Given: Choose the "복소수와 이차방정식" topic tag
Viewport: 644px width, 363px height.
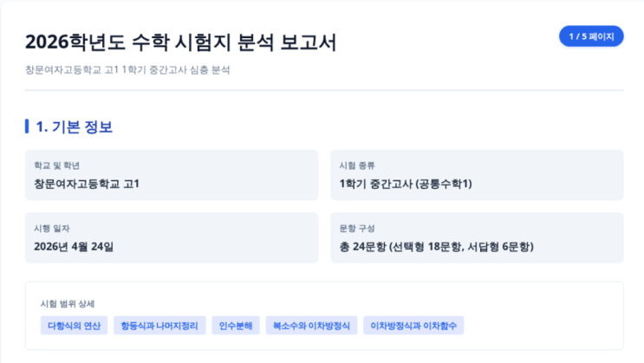Looking at the screenshot, I should pos(310,326).
